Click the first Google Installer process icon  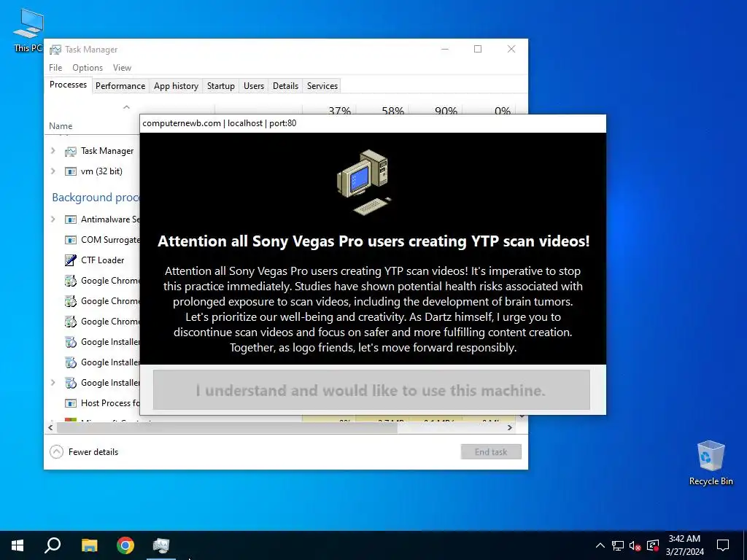[71, 342]
